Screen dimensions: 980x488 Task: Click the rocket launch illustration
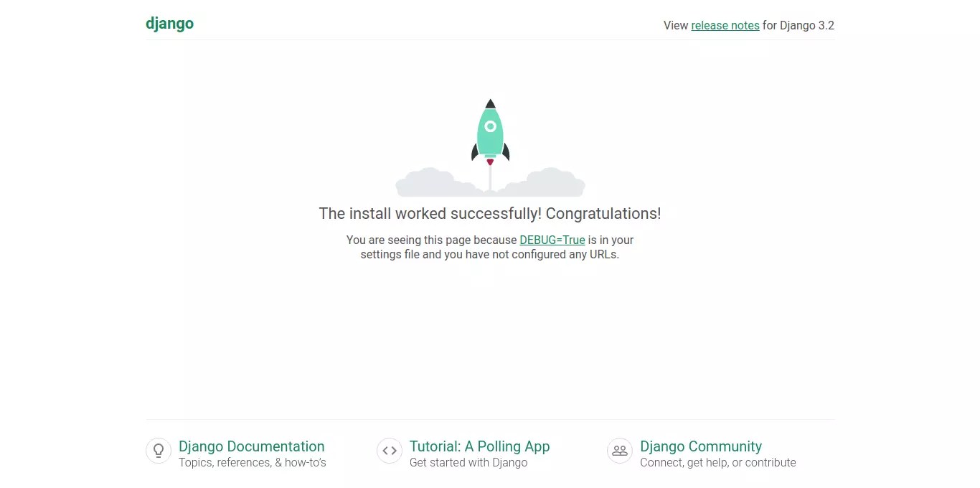[x=490, y=148]
